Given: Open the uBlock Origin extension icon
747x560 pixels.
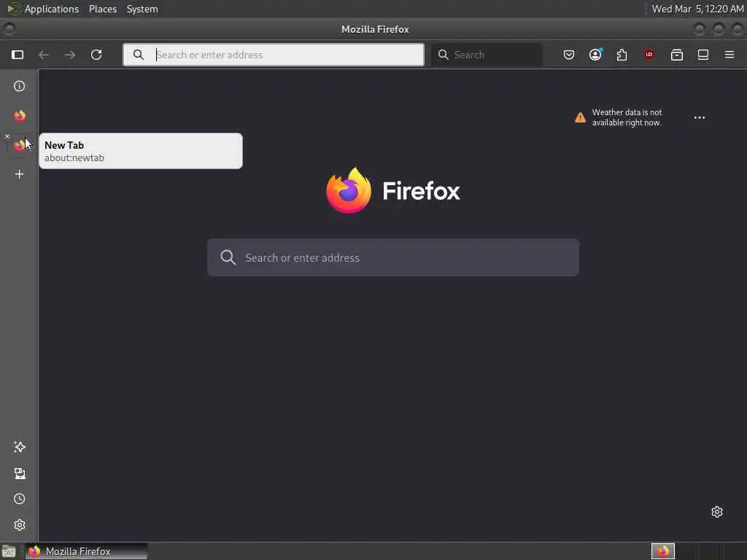Looking at the screenshot, I should (649, 55).
